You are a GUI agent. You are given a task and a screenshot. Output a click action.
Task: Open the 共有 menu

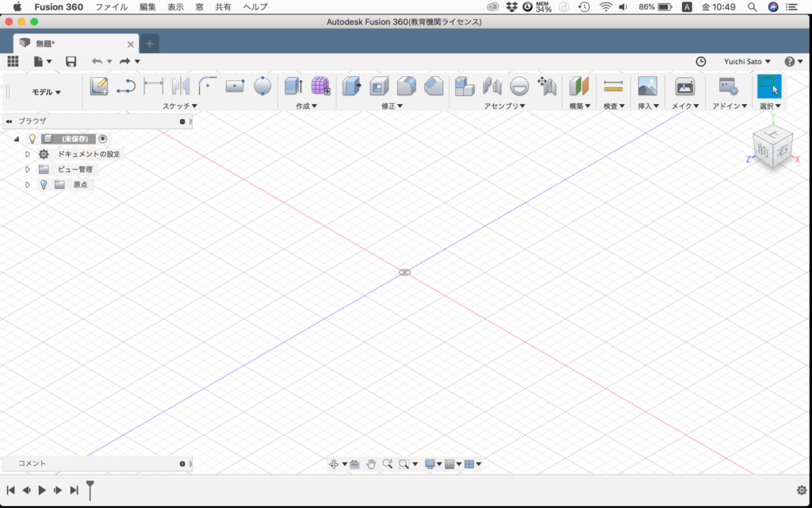(223, 6)
